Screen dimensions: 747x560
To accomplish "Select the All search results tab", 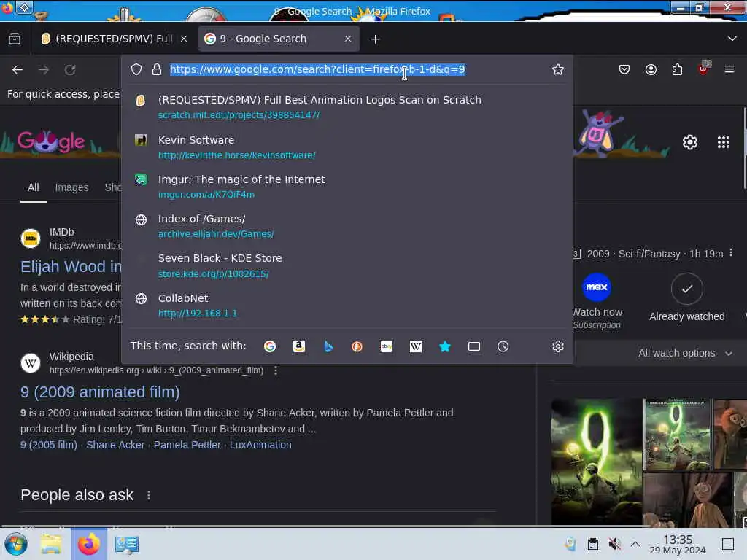I will (x=34, y=187).
